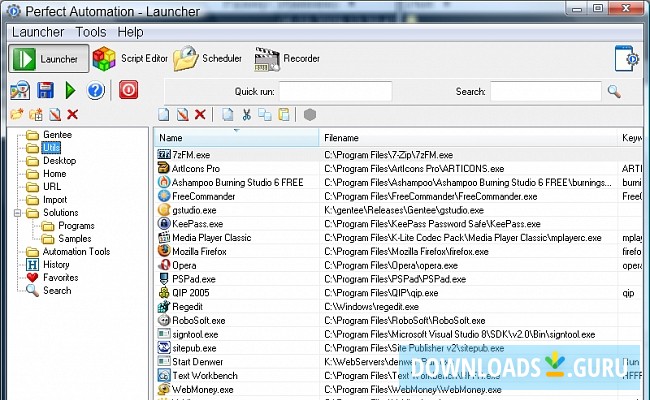Select the Automation Tools folder
The width and height of the screenshot is (650, 400).
point(77,252)
